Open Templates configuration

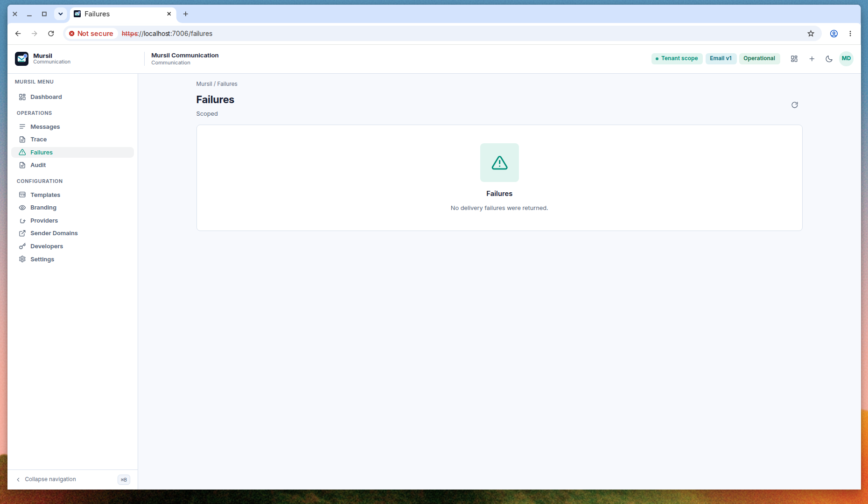point(72,195)
